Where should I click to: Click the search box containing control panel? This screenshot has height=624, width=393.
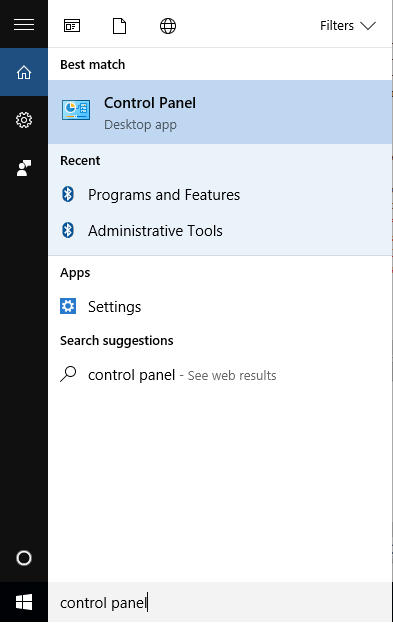[x=220, y=603]
